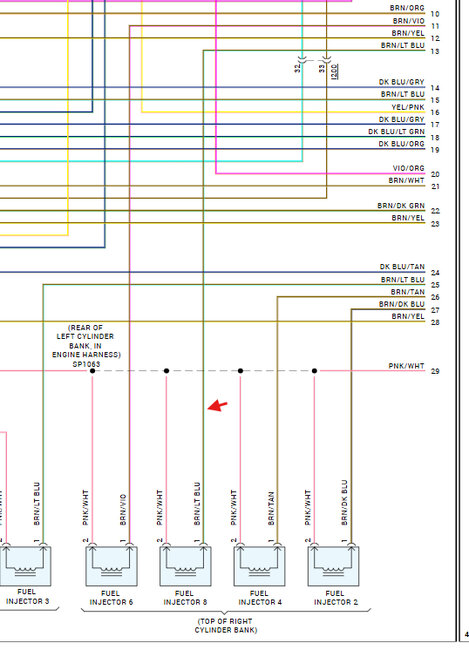This screenshot has width=469, height=650.
Task: Click the SP1063 splice dot
Action: 92,371
